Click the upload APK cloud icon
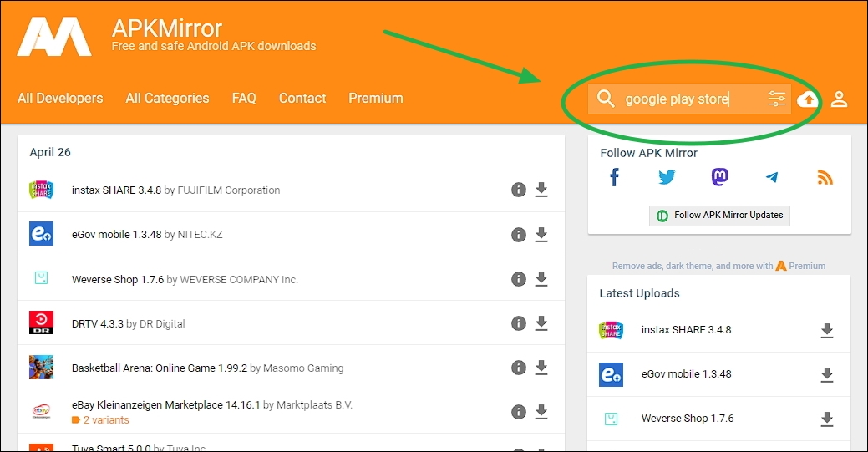 [x=808, y=99]
